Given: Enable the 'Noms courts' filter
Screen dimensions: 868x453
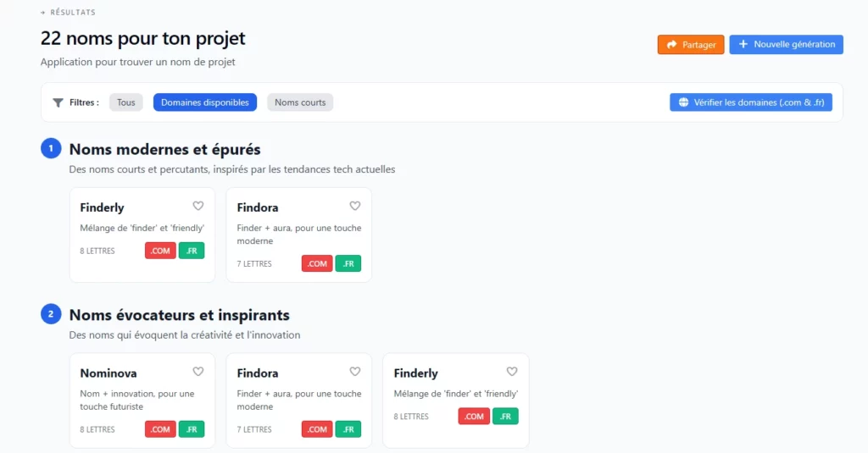Looking at the screenshot, I should pyautogui.click(x=300, y=102).
